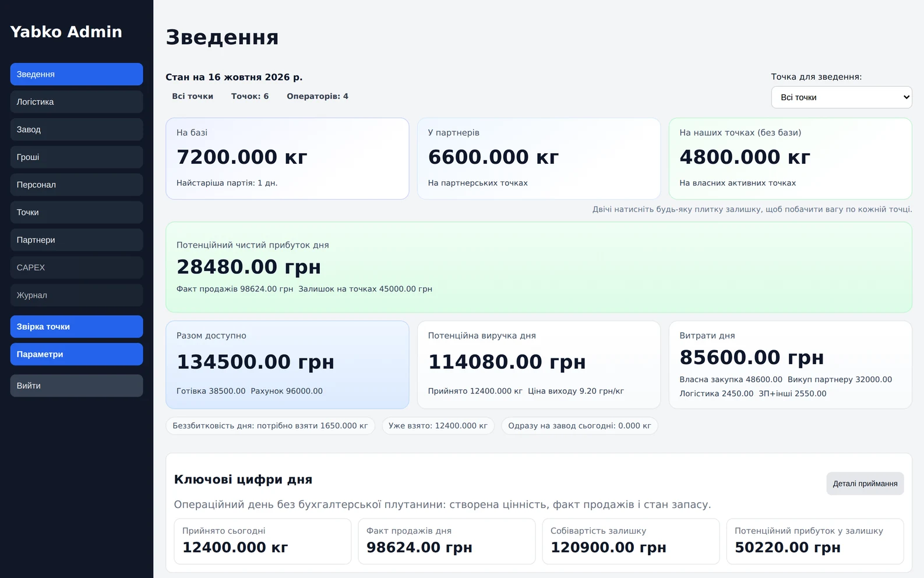
Task: Click the Деталі приймання button
Action: pos(865,484)
